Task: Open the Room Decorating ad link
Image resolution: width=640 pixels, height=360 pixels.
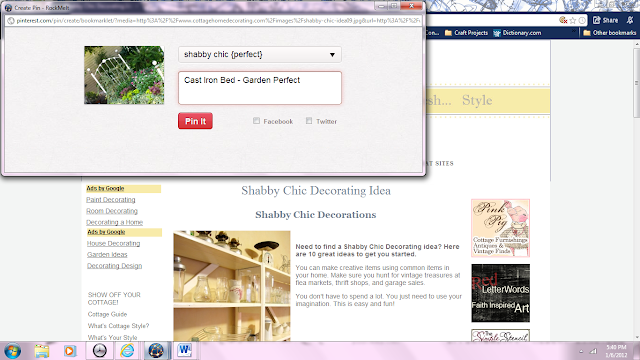Action: 112,211
